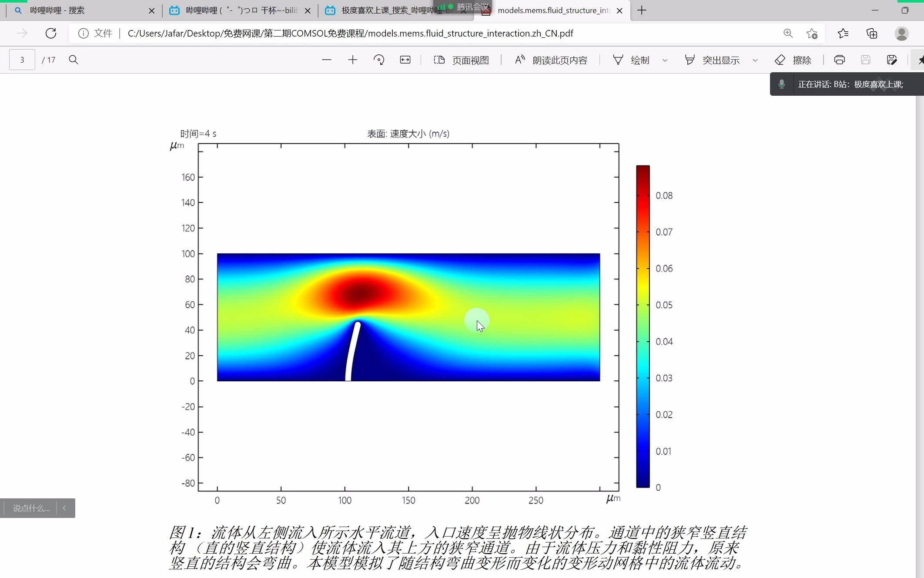Screen dimensions: 924x578
Task: Select the Highlight (突出显示) tool
Action: 712,60
